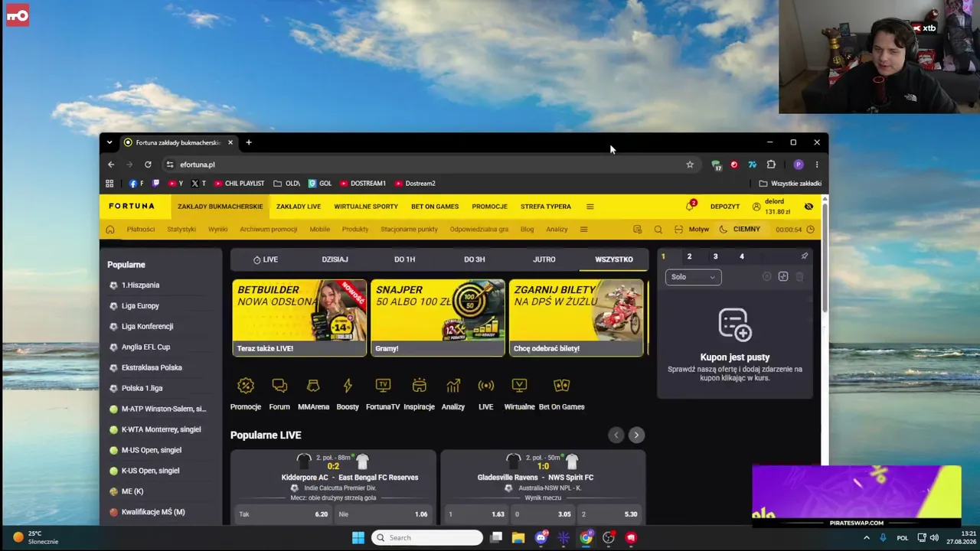
Task: Open the Archiwum promocji link
Action: [x=268, y=230]
